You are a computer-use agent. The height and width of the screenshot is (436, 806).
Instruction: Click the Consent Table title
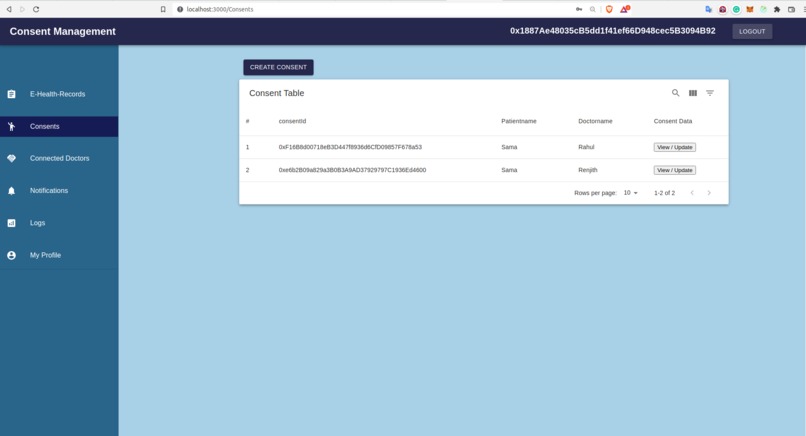(277, 93)
